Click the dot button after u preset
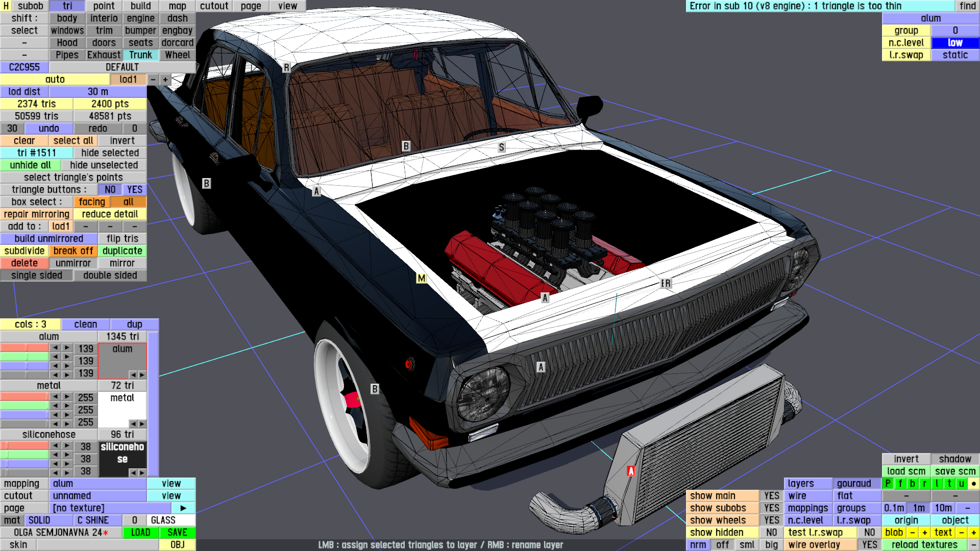 click(973, 484)
